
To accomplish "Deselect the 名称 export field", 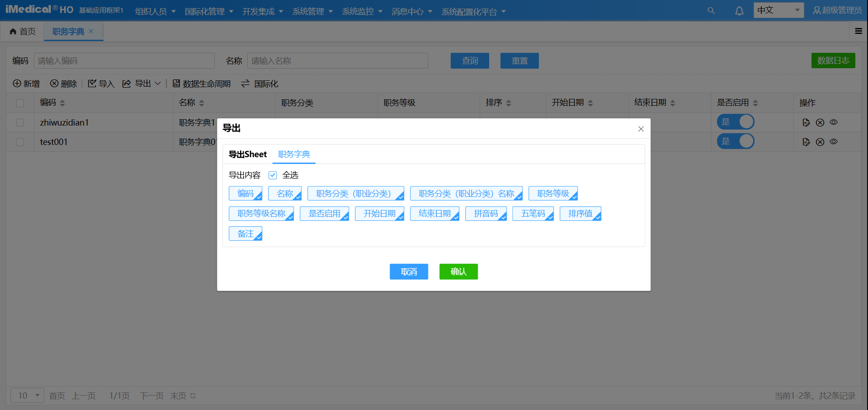I will click(x=285, y=193).
